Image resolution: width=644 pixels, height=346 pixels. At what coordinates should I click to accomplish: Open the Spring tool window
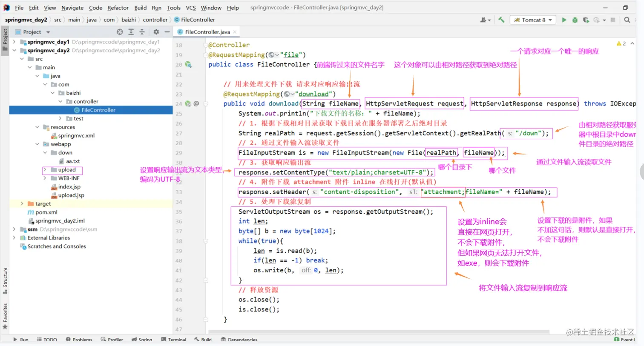(x=142, y=340)
